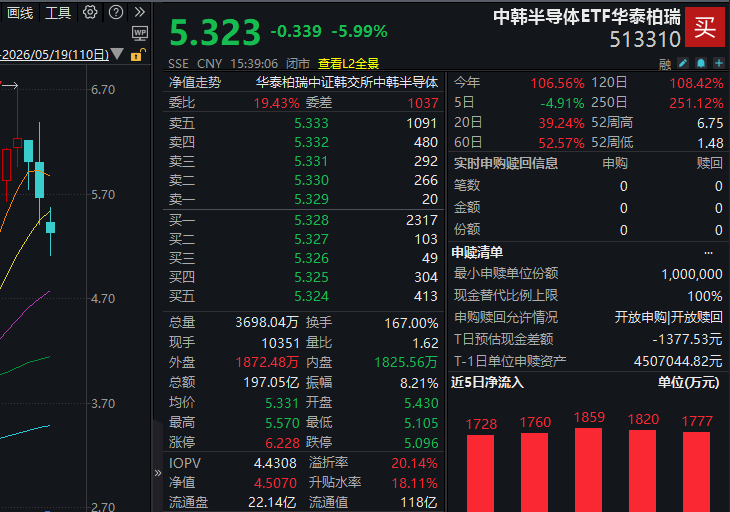Screen dimensions: 730x512
Task: Click the pencil edit note icon
Action: point(683,63)
